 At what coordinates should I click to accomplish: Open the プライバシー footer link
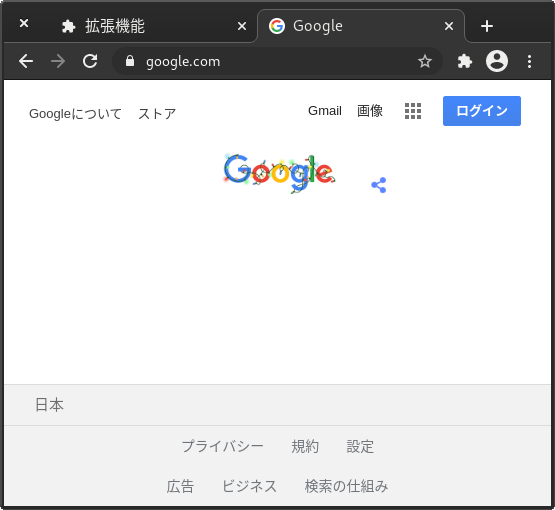coord(222,446)
